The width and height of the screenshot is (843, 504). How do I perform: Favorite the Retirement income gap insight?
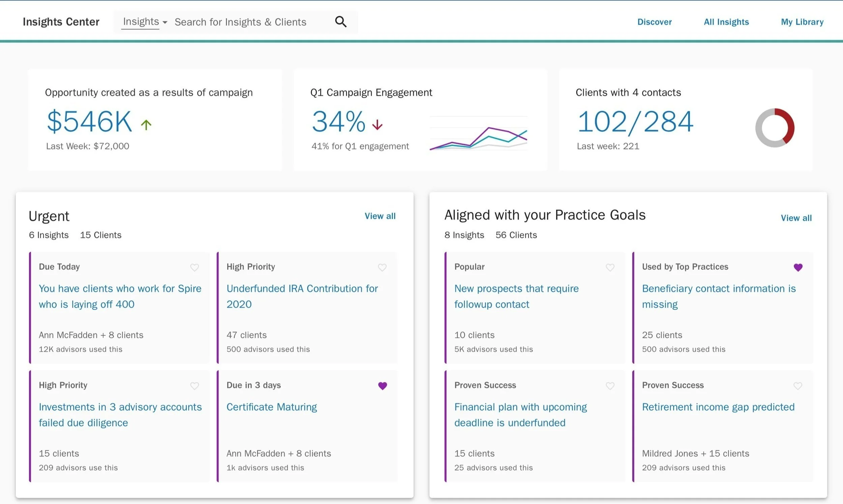(x=797, y=386)
